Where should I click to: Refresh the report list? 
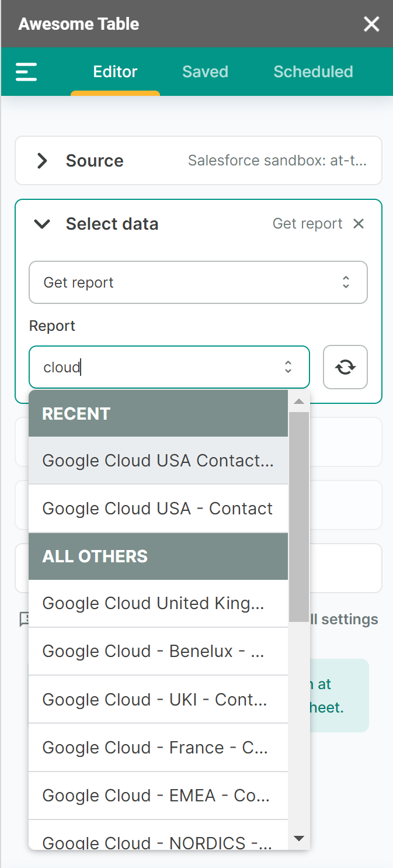(x=345, y=367)
